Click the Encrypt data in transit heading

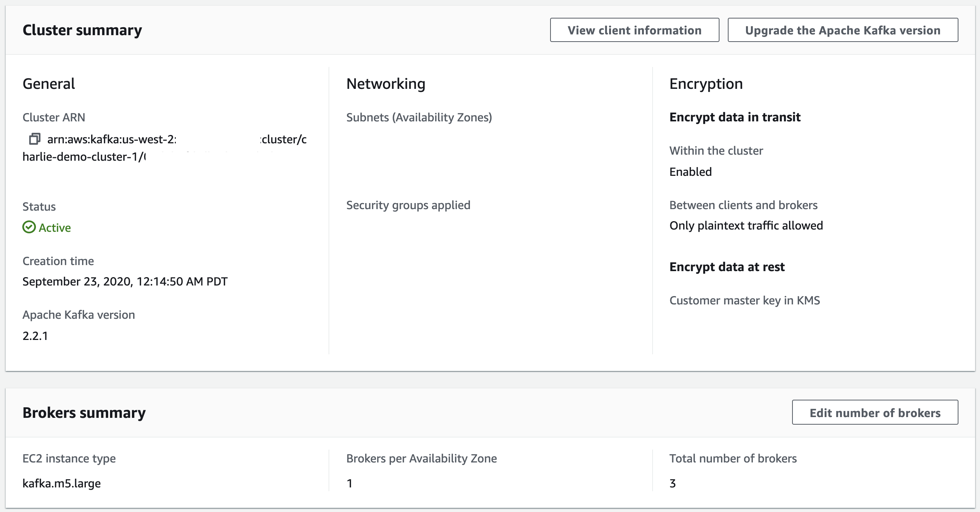click(x=735, y=117)
